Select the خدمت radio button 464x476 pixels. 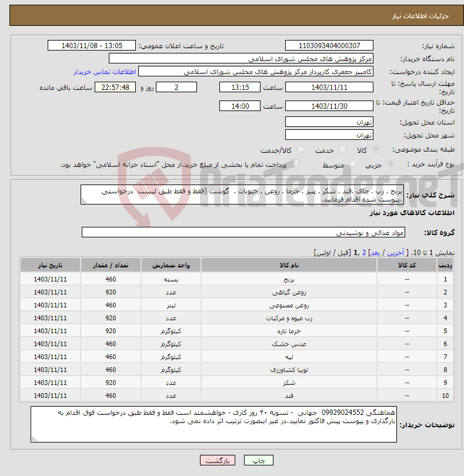(342, 149)
